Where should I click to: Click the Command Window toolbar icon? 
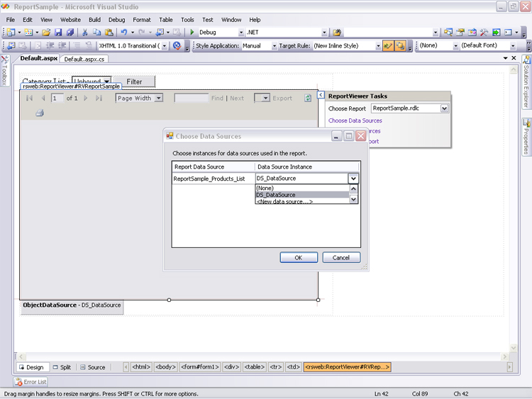(508, 32)
